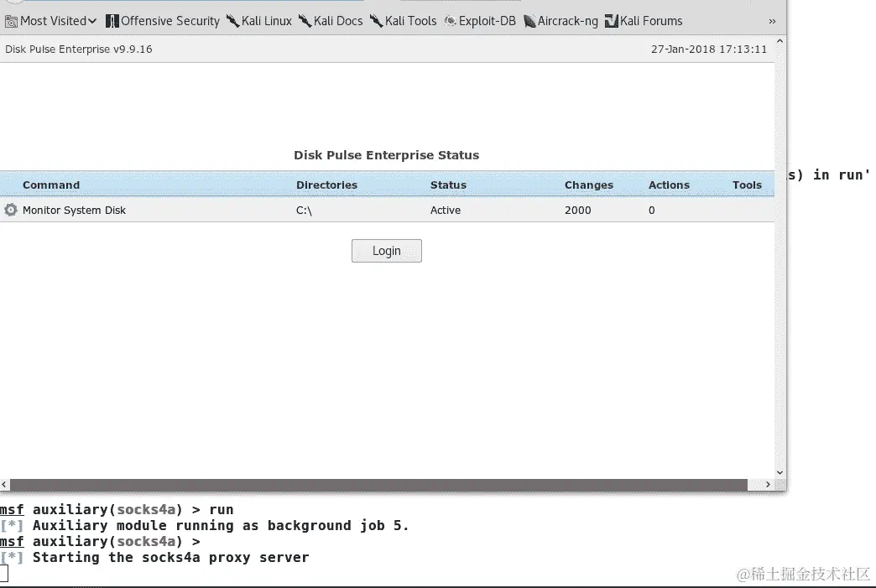The height and width of the screenshot is (588, 876).
Task: Open the Exploit-DB bookmark
Action: (x=480, y=21)
